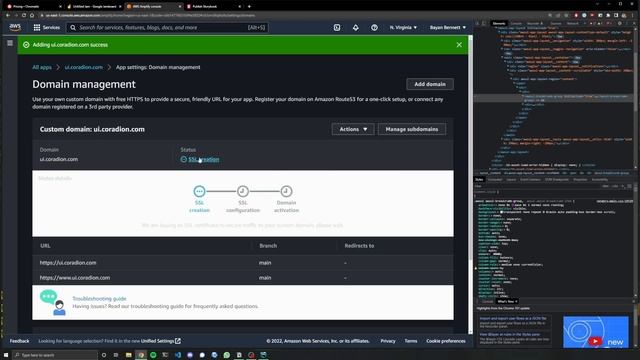Expand the N. Virginia region dropdown
This screenshot has height=360, width=640.
pyautogui.click(x=403, y=27)
